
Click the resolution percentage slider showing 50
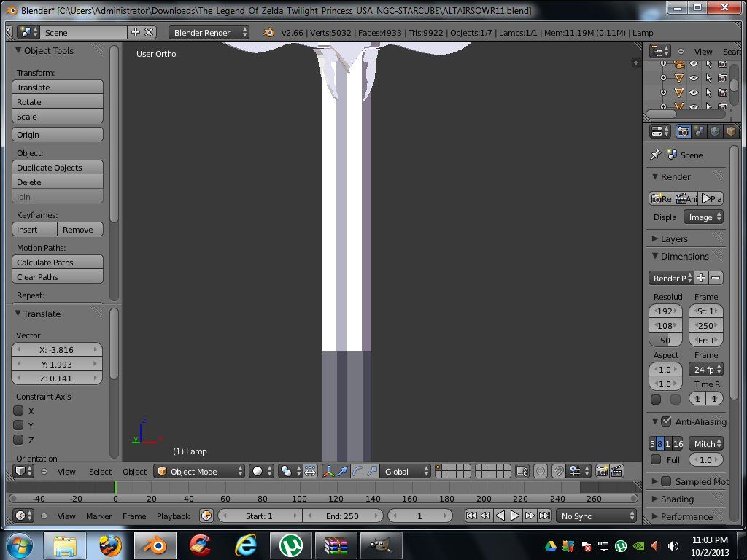(x=665, y=341)
